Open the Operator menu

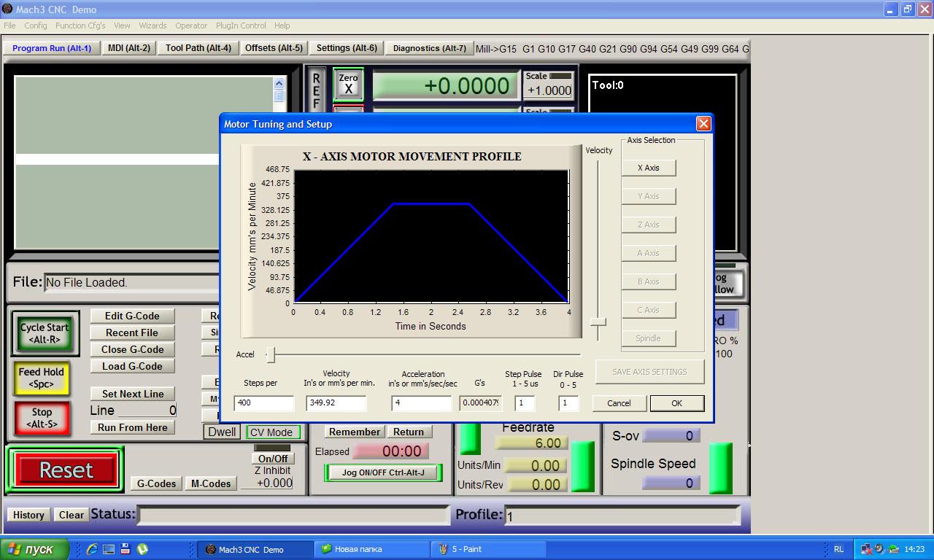(x=191, y=26)
